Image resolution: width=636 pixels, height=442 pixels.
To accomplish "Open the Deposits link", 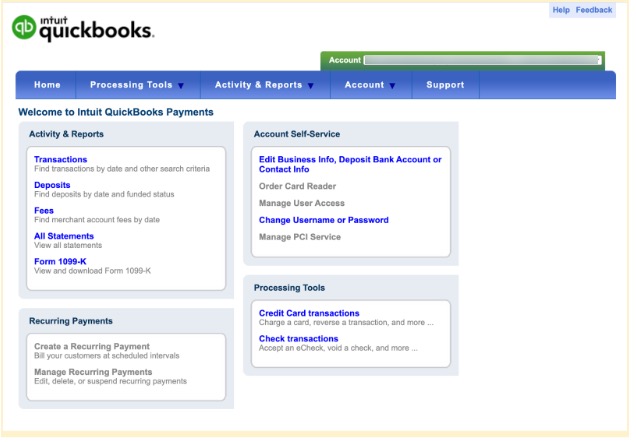I will coord(53,186).
